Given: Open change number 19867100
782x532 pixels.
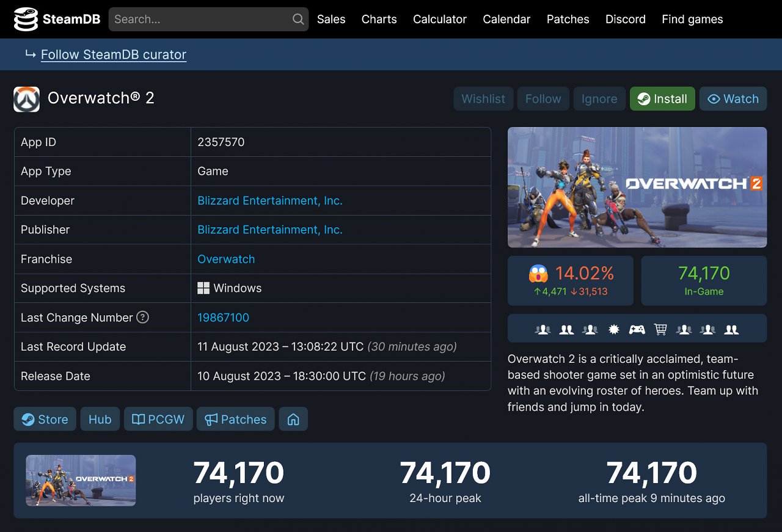Looking at the screenshot, I should coord(223,318).
